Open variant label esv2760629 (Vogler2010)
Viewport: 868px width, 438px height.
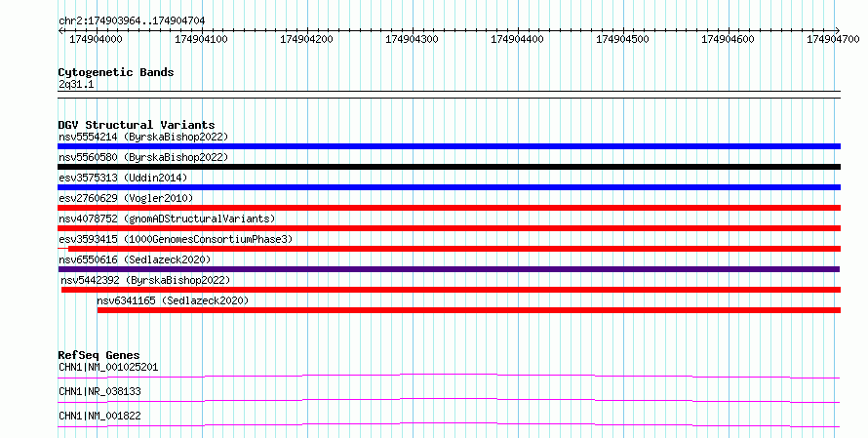[x=126, y=198]
